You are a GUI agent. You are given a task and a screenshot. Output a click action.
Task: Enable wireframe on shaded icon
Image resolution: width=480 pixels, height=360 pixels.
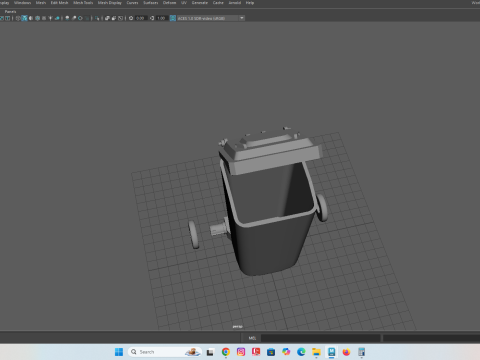point(37,18)
